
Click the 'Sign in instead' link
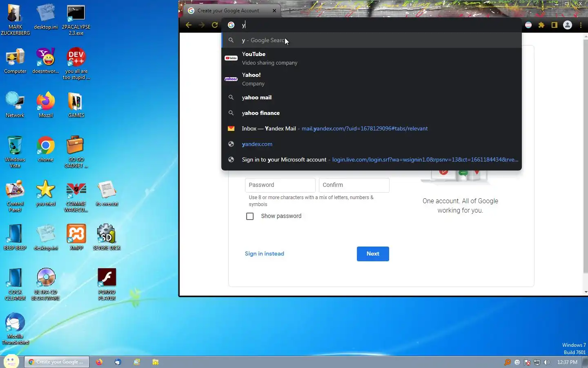(264, 254)
